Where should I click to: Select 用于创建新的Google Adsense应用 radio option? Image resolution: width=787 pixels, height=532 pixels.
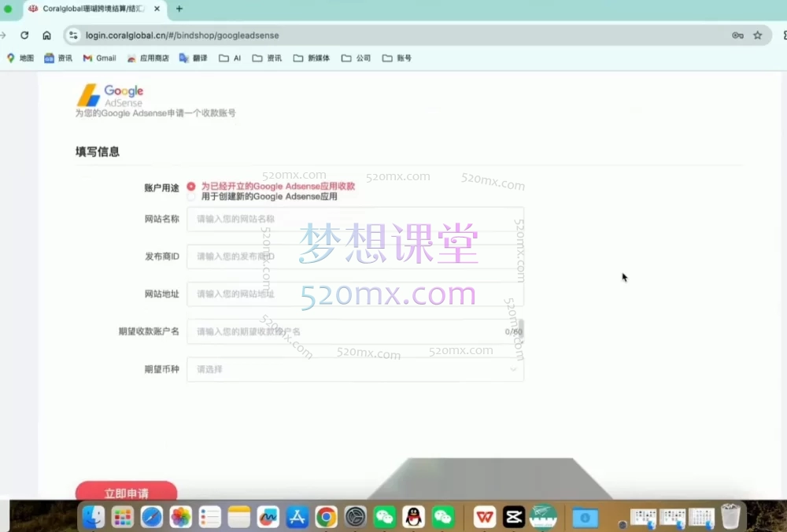coord(191,197)
